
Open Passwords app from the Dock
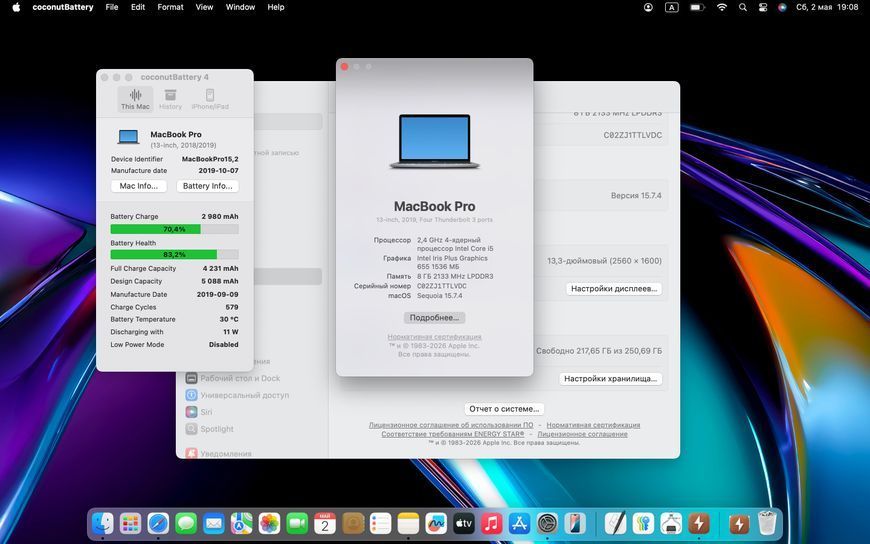[x=643, y=523]
